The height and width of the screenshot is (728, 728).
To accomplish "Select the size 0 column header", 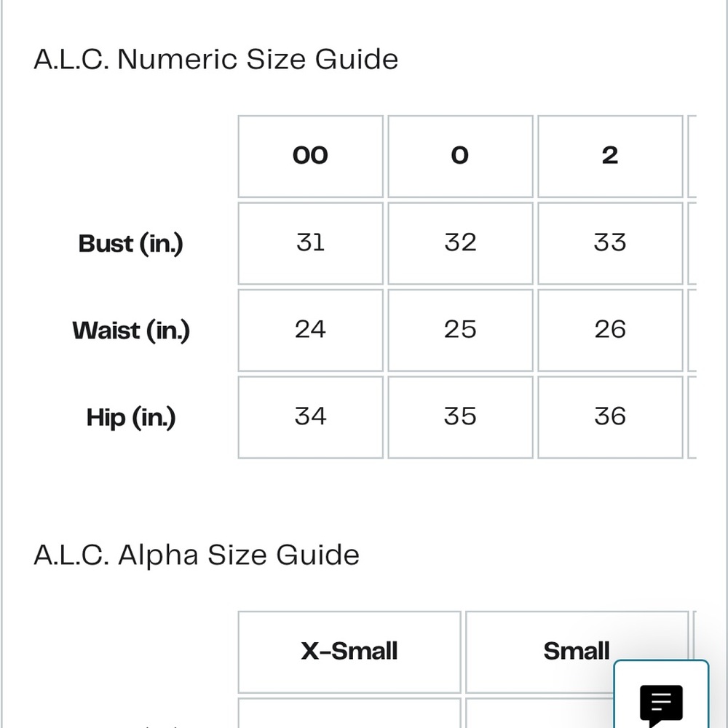I will click(x=460, y=157).
